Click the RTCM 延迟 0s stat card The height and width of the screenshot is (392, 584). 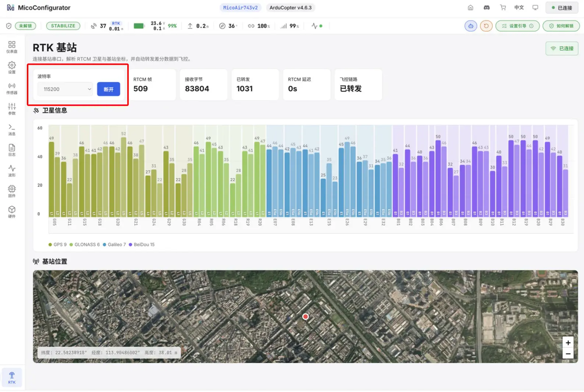(x=306, y=85)
